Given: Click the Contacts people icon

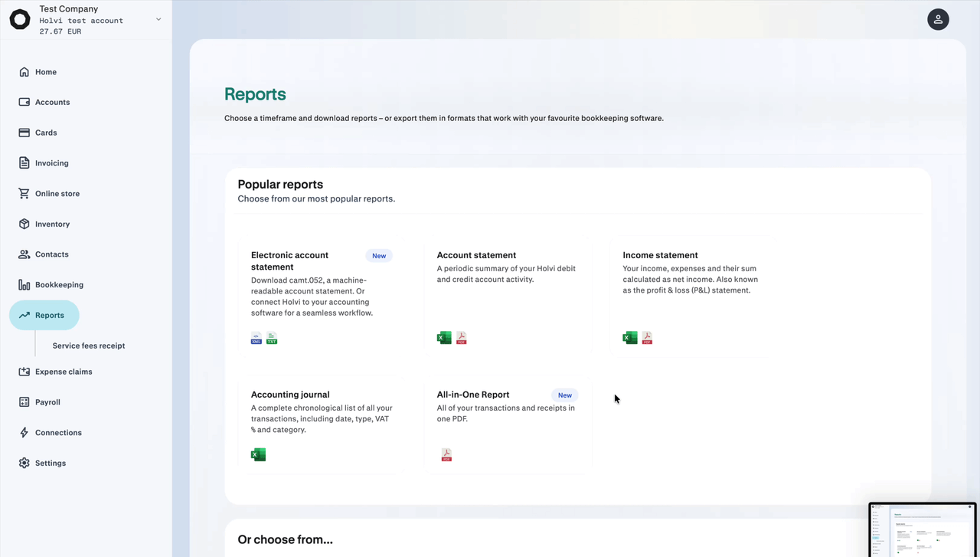Looking at the screenshot, I should point(24,254).
